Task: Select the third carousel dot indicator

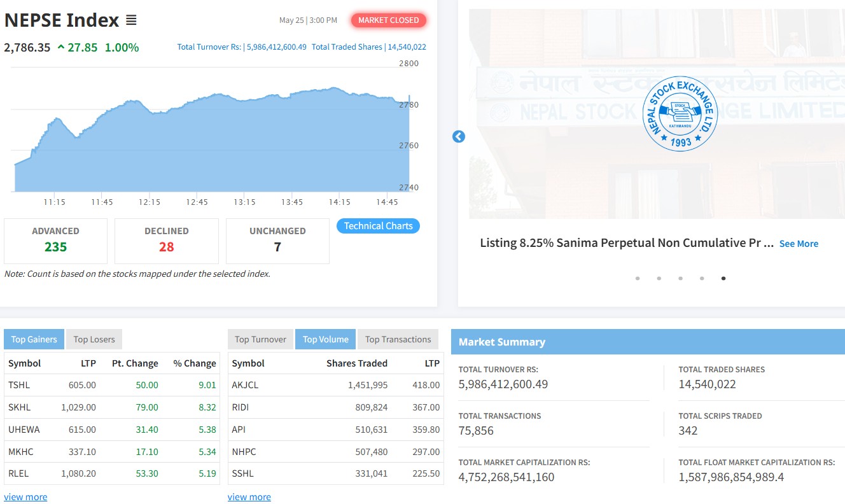Action: tap(681, 278)
